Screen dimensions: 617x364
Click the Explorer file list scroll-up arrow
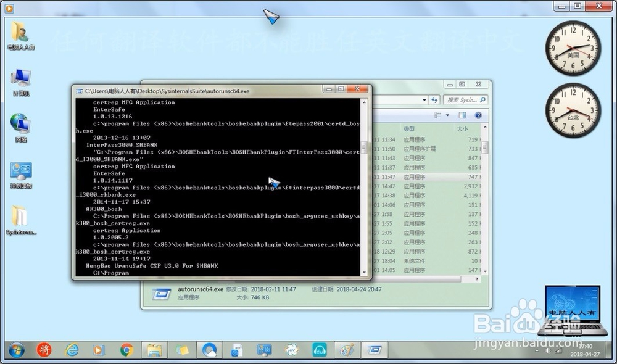tap(485, 127)
